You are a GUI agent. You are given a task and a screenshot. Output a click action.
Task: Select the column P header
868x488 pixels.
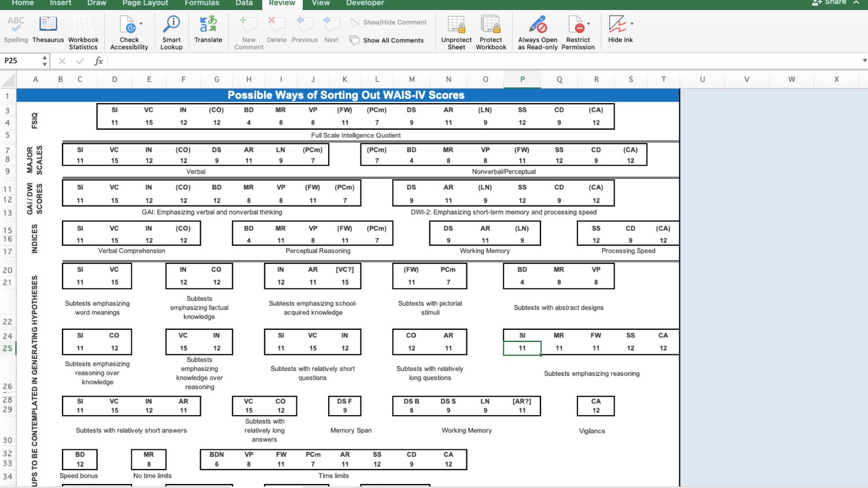coord(522,79)
